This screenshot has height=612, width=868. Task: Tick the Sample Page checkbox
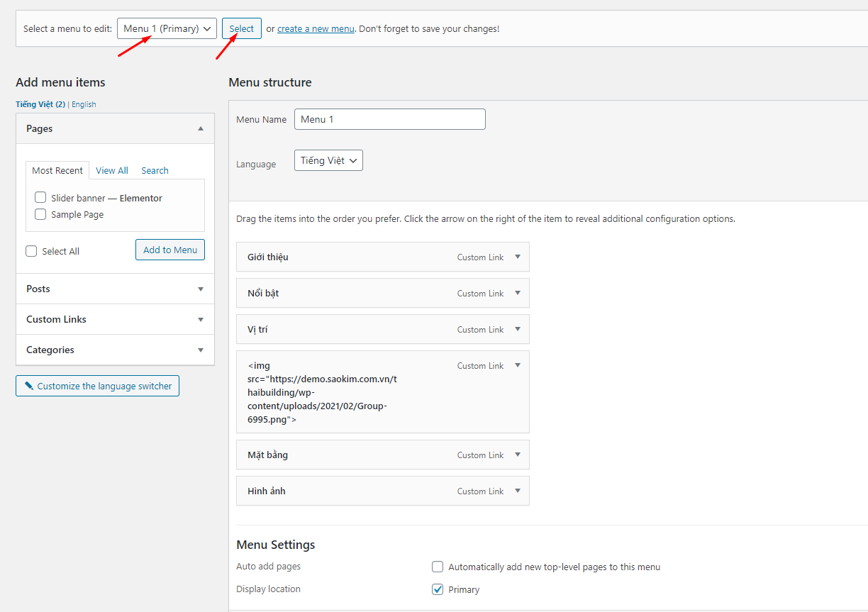40,214
